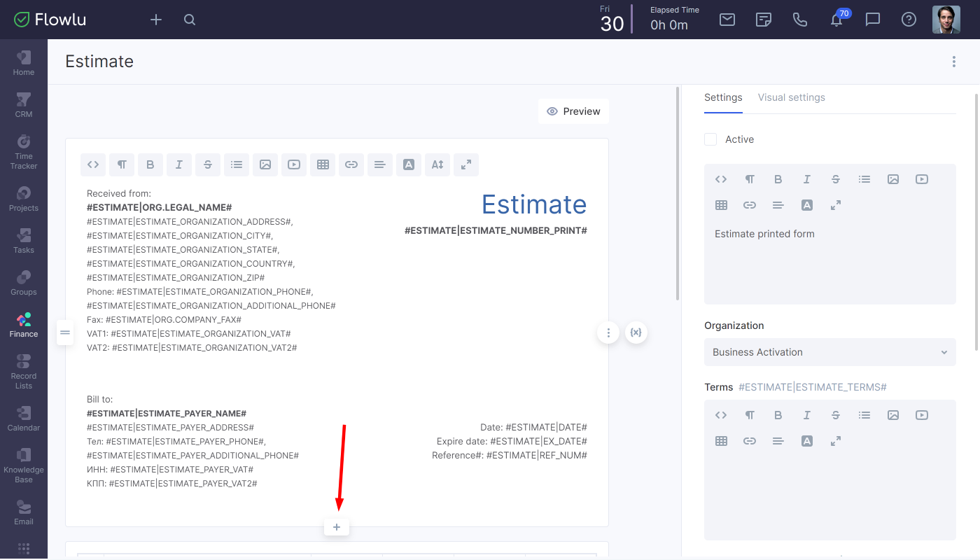Image resolution: width=980 pixels, height=560 pixels.
Task: Expand the description editor to fullscreen
Action: (836, 205)
